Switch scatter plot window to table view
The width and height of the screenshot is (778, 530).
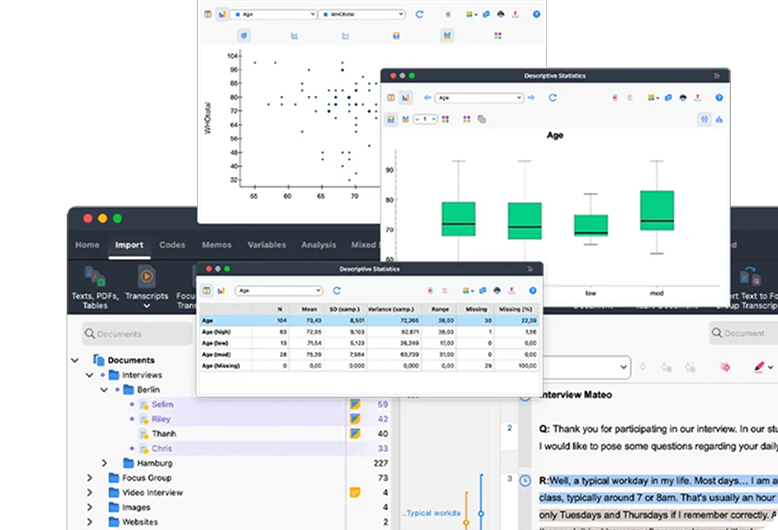tap(208, 14)
